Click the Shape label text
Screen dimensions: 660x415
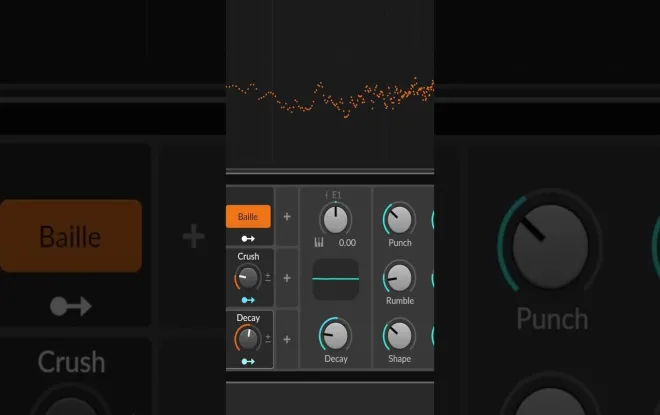click(399, 359)
